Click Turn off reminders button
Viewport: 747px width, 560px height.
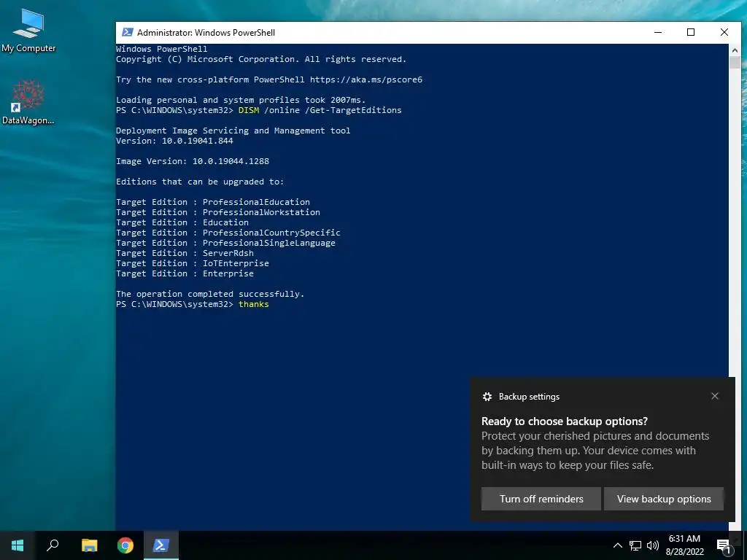point(541,499)
